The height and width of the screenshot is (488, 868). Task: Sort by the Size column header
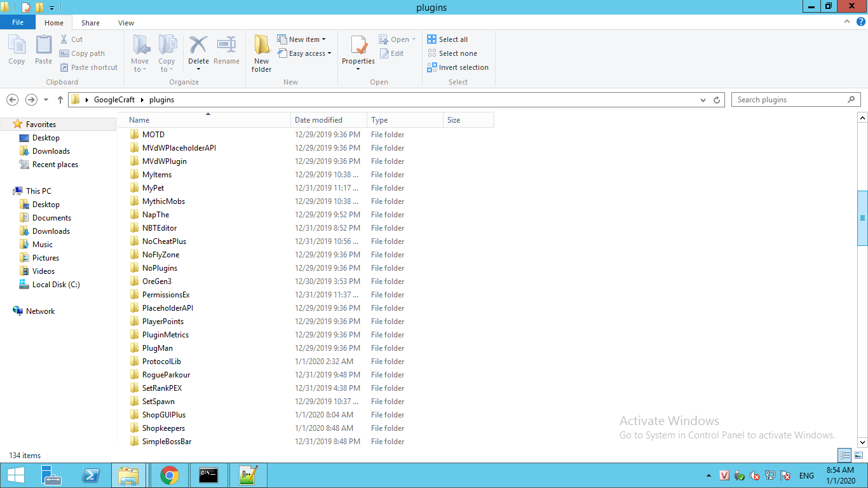(468, 119)
